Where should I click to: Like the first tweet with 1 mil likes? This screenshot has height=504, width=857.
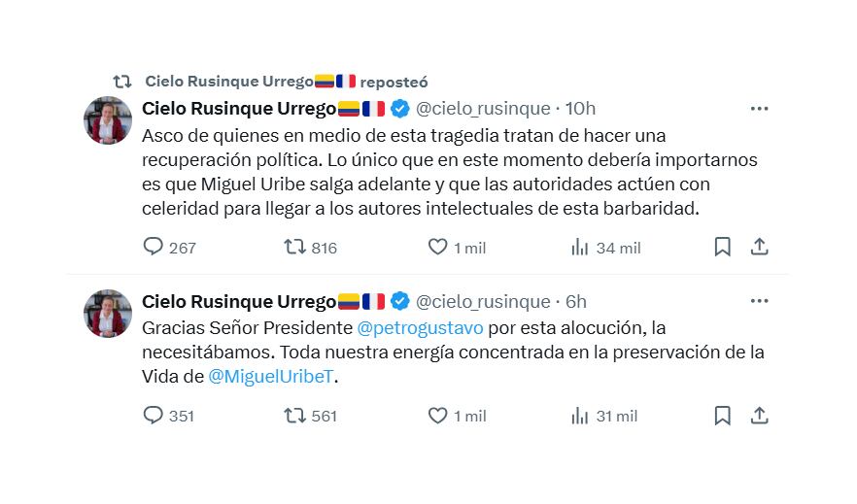pos(438,247)
